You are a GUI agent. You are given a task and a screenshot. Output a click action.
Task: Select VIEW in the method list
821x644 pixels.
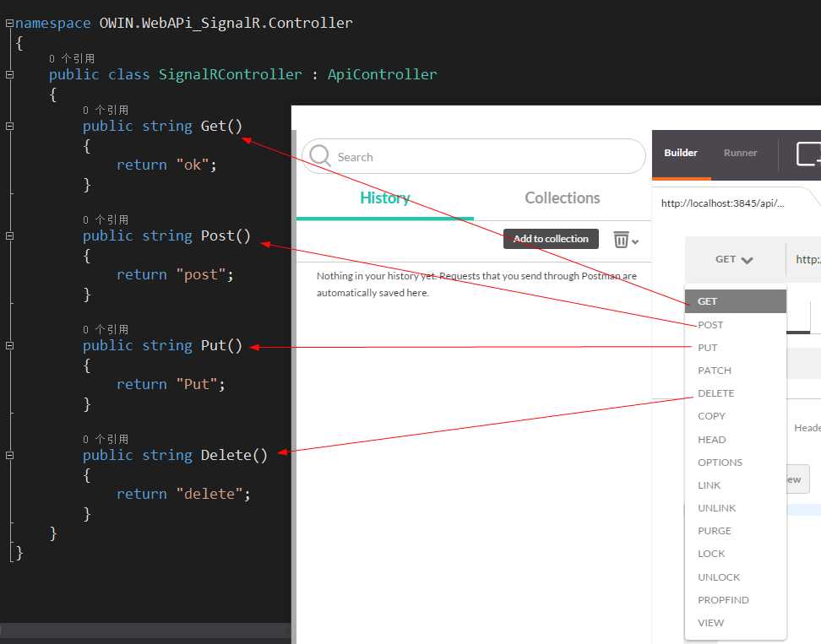click(736, 623)
